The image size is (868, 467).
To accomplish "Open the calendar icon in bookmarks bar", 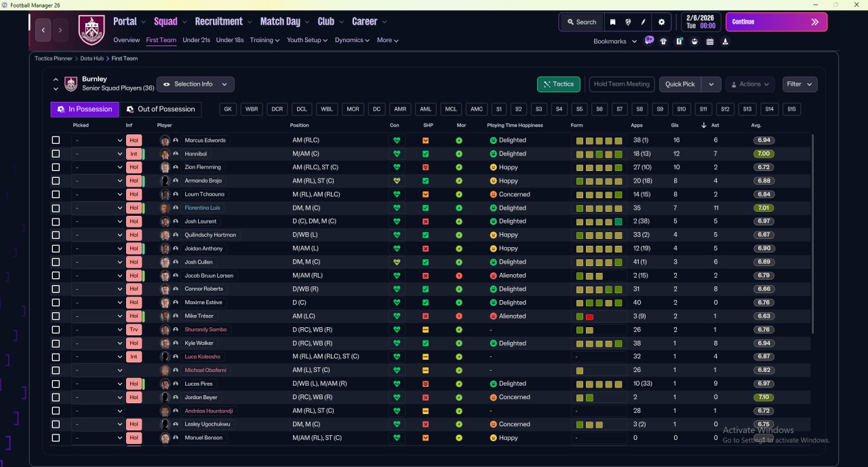I will point(710,41).
